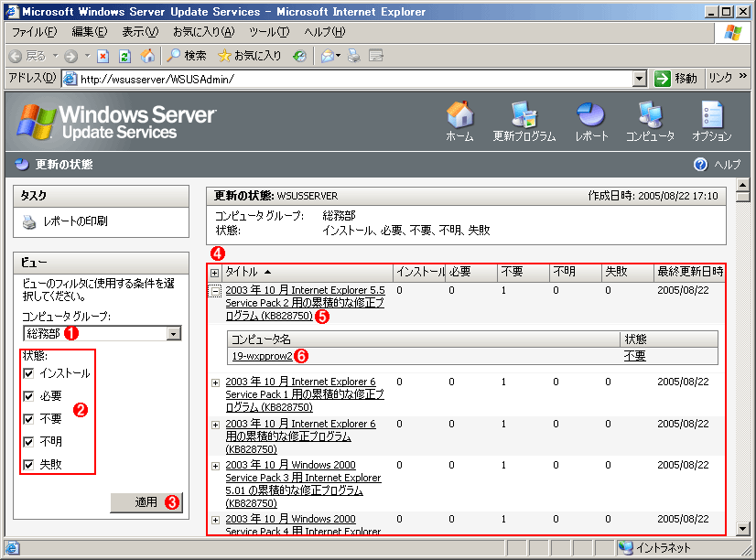
Task: Sort by the 最終更新日時 column header
Action: (x=690, y=273)
